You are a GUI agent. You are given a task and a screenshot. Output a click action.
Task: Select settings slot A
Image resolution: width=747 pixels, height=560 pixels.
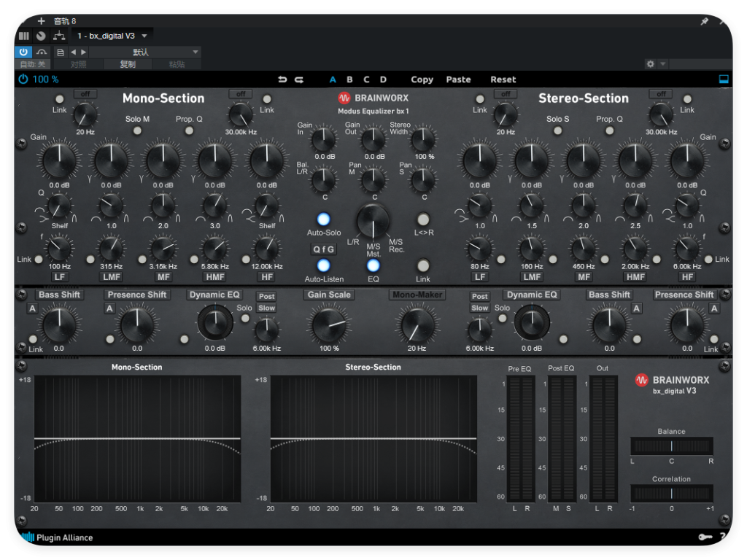[x=333, y=79]
